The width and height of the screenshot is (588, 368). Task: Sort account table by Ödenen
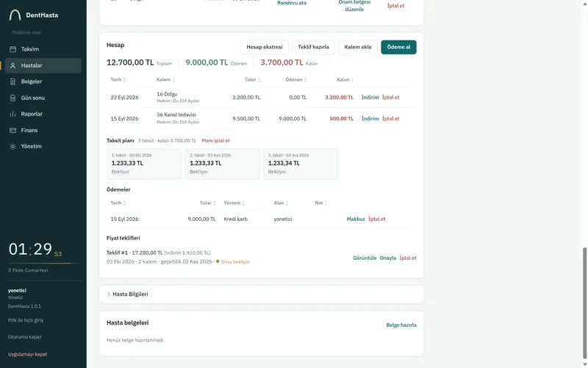(x=296, y=79)
